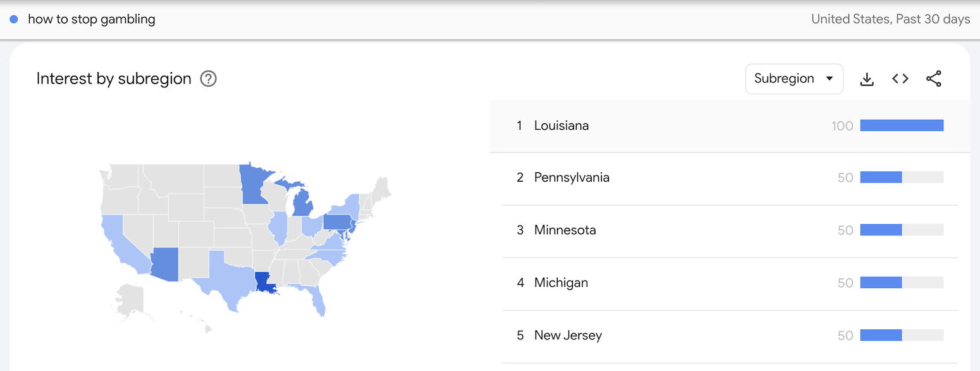Click the Subregion dropdown arrow

tap(830, 79)
